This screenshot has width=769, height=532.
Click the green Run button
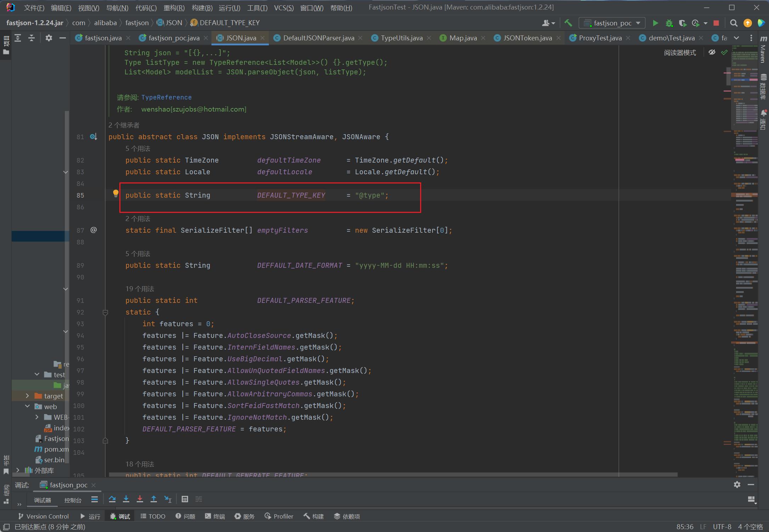pos(655,23)
